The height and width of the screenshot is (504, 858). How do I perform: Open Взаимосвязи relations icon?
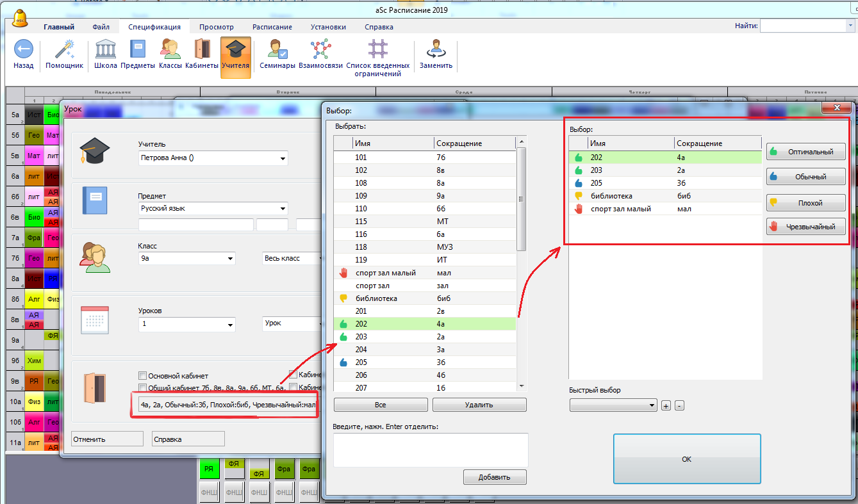(x=320, y=50)
